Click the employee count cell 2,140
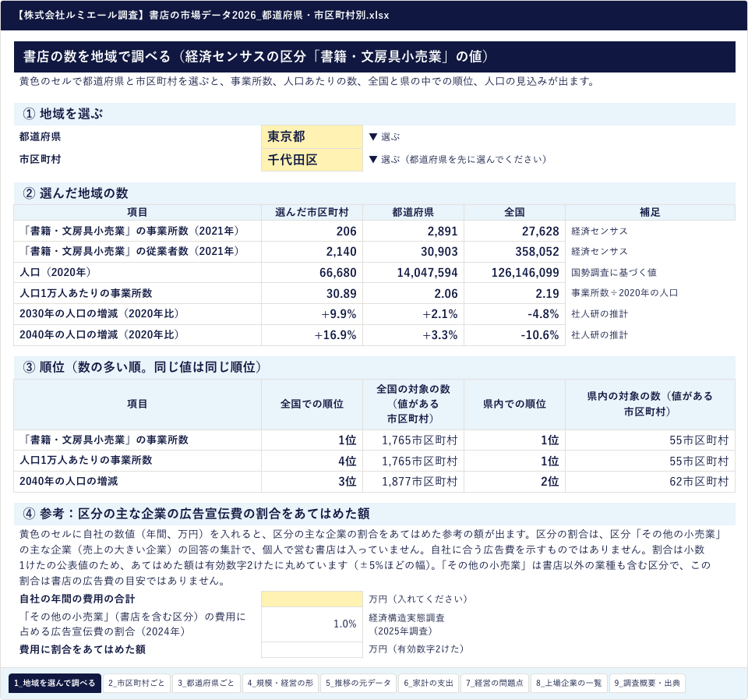 click(x=312, y=252)
